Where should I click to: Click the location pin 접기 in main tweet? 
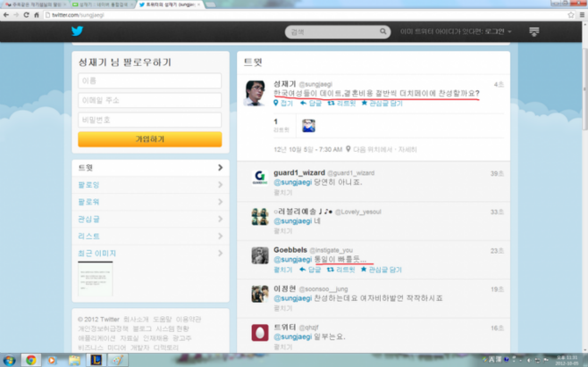[283, 104]
